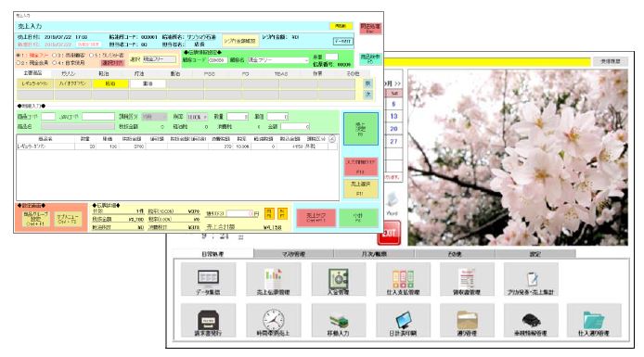This screenshot has width=644, height=357.
Task: Open the 日計表印刷 blue monitor icon
Action: pyautogui.click(x=403, y=321)
